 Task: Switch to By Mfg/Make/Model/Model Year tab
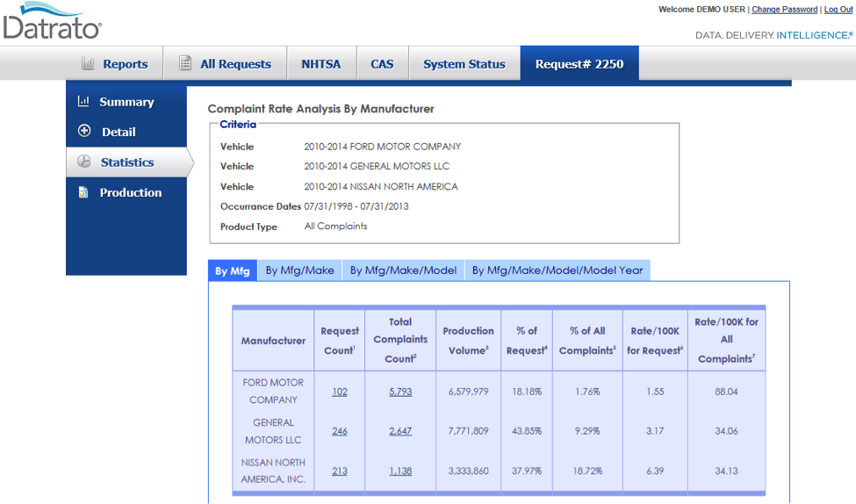coord(557,270)
